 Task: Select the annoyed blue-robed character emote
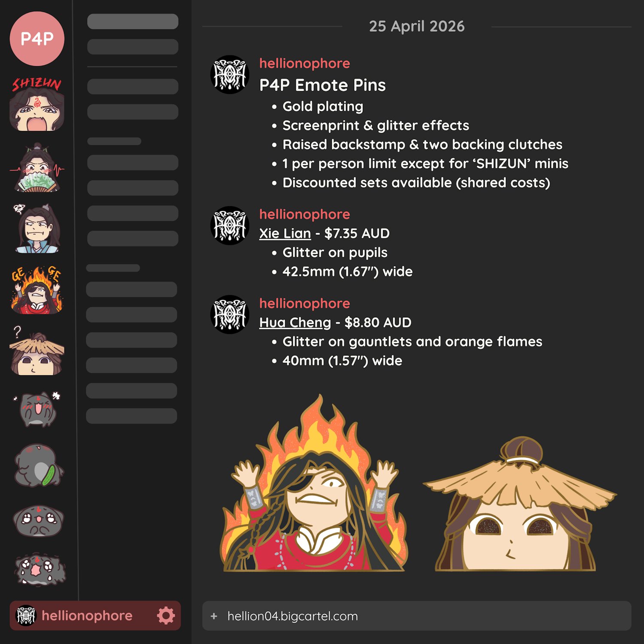37,228
